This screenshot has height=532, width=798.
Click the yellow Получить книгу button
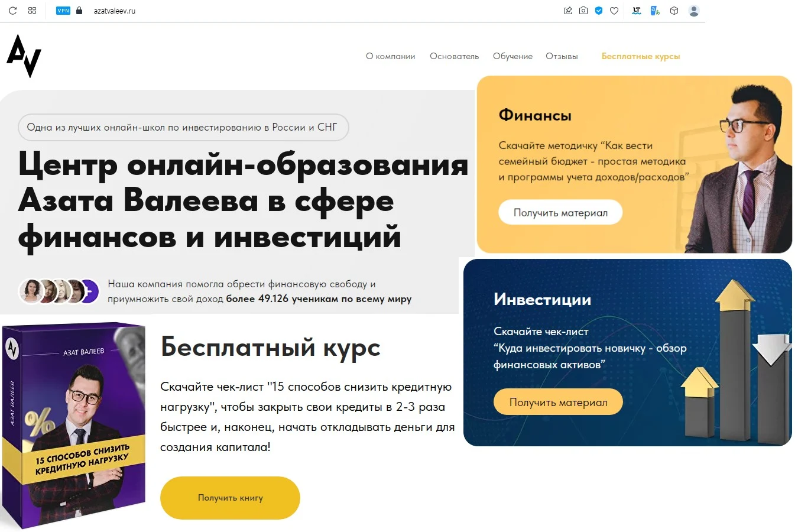click(230, 498)
